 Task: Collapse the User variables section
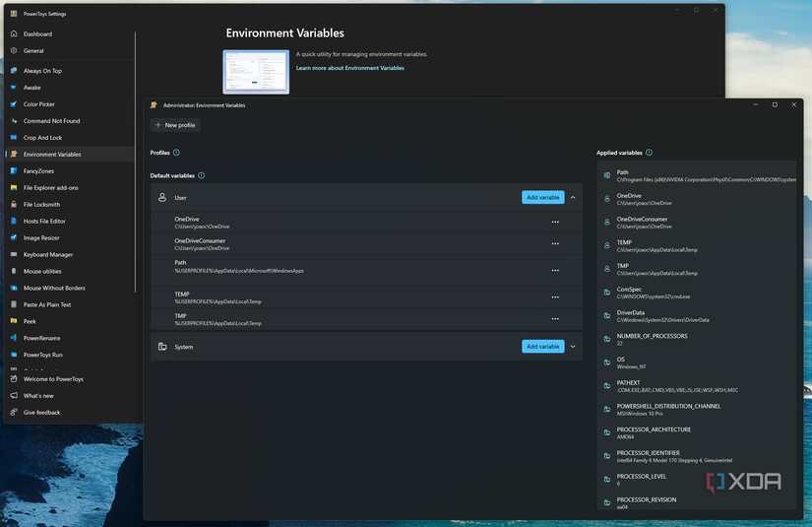(x=573, y=197)
